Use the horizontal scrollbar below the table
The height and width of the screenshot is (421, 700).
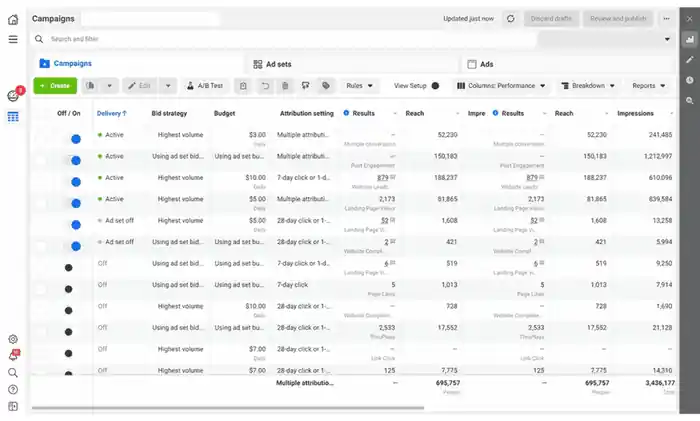click(x=228, y=408)
